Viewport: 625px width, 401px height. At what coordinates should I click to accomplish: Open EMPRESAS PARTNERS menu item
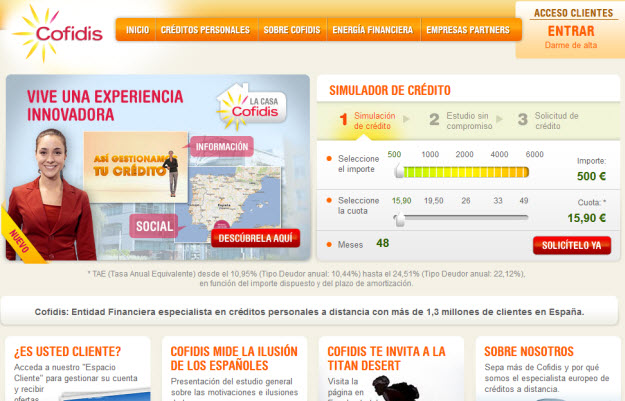click(x=468, y=30)
